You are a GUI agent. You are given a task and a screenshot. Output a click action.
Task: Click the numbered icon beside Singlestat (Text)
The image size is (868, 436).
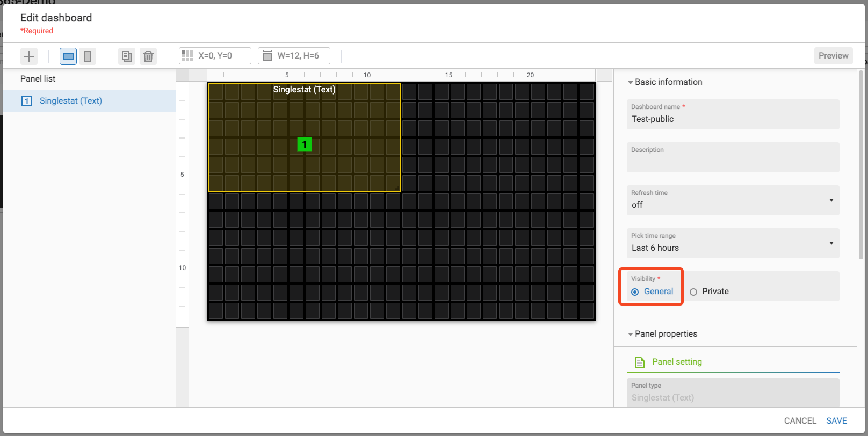pyautogui.click(x=27, y=101)
